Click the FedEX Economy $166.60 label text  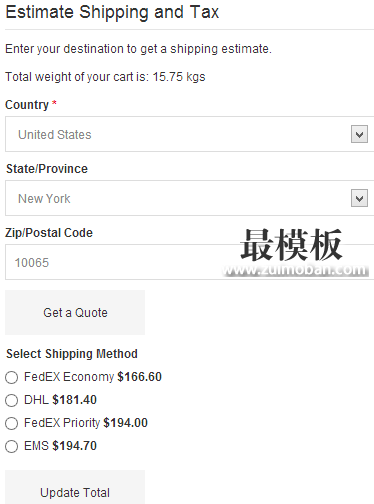[x=93, y=377]
